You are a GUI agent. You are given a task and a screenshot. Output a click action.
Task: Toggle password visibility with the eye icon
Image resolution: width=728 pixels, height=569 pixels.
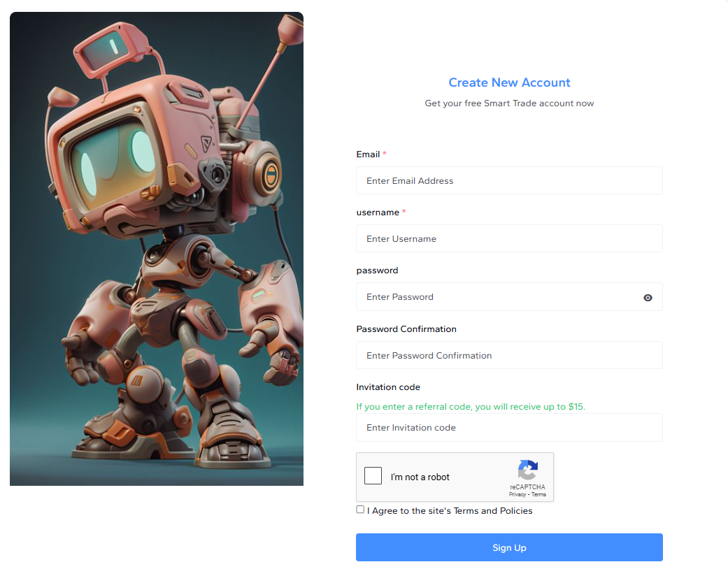648,297
